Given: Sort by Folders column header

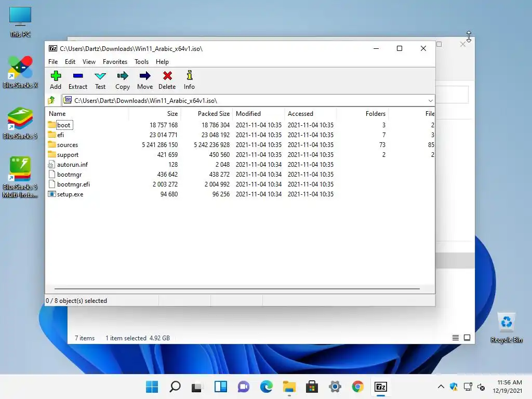Looking at the screenshot, I should coord(362,114).
